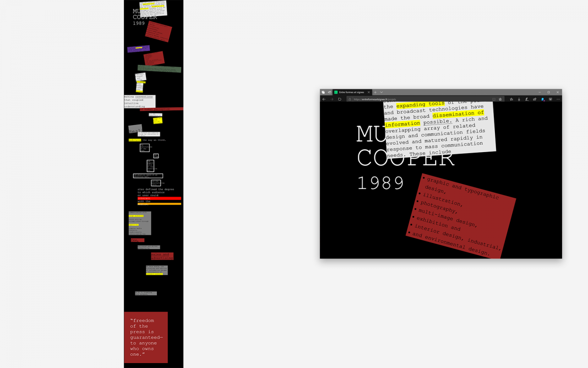Viewport: 588px width, 368px height.
Task: Open the new tab plus button
Action: click(x=375, y=92)
